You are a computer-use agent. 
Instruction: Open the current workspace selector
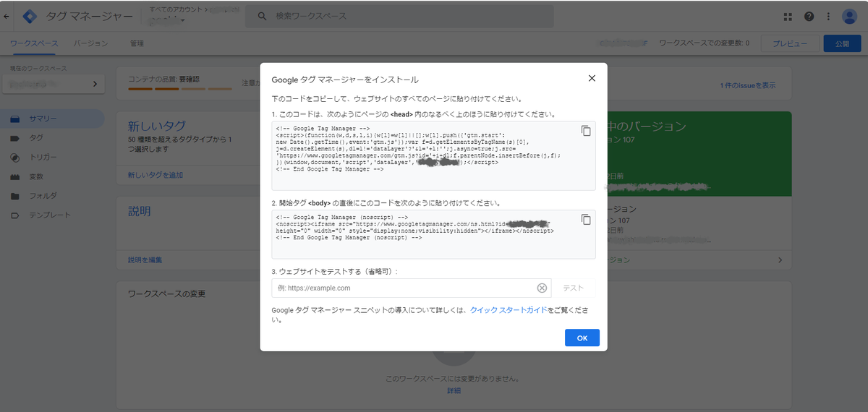tap(52, 84)
